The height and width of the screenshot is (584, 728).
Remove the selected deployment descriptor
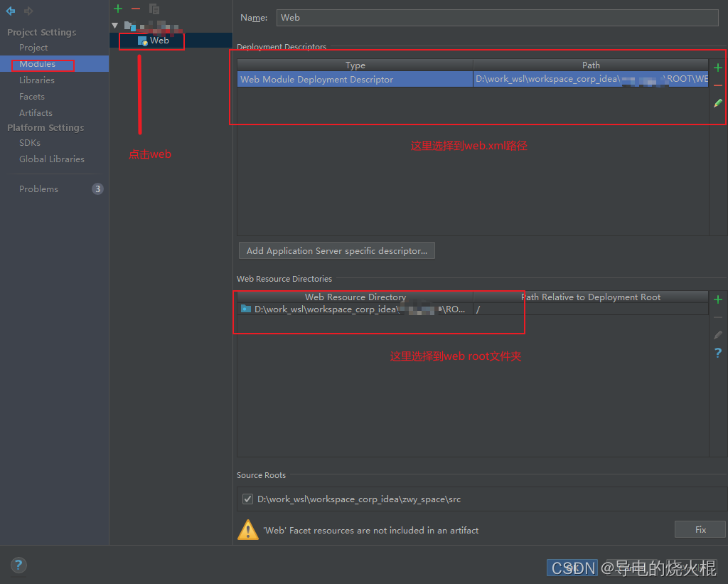(718, 85)
